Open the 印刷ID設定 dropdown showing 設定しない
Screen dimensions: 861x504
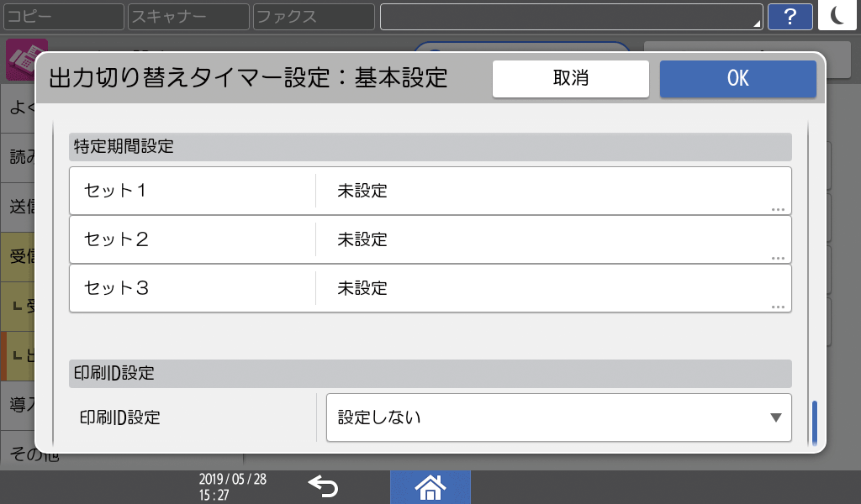click(558, 417)
